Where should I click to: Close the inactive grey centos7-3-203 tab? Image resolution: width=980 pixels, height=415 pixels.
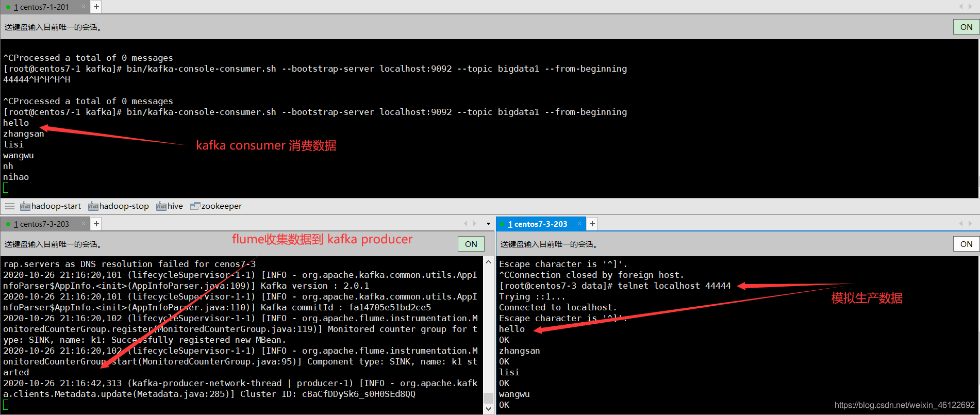[84, 224]
